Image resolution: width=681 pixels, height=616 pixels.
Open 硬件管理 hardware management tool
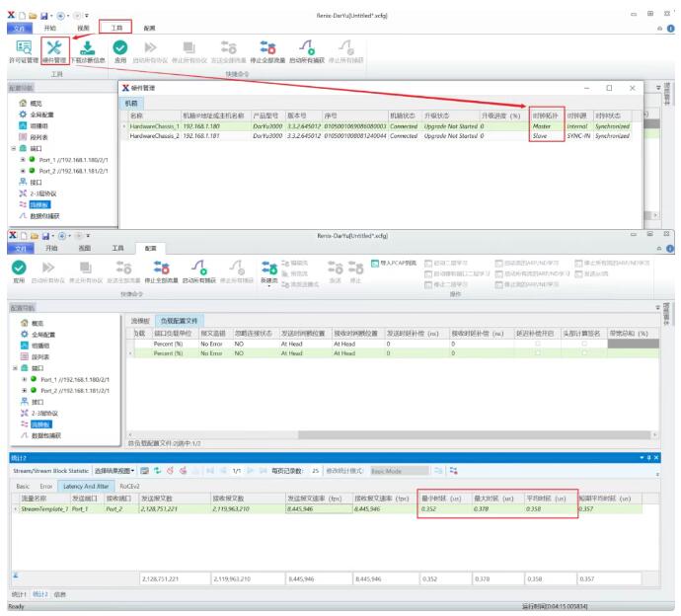coord(54,49)
